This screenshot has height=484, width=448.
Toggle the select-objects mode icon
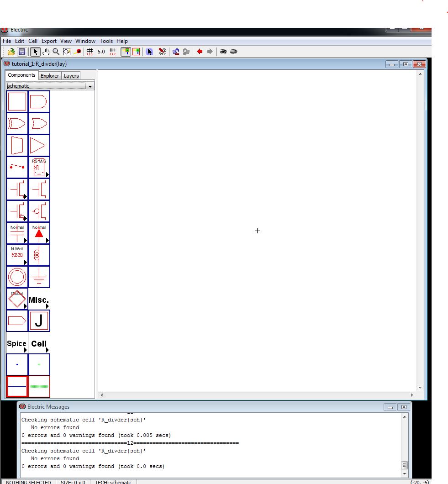126,52
